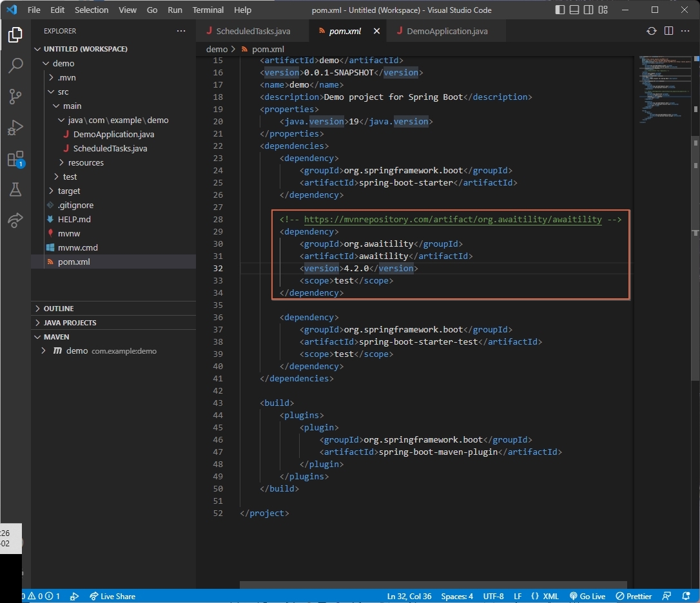The width and height of the screenshot is (700, 603).
Task: Open the Selection menu
Action: pyautogui.click(x=92, y=10)
